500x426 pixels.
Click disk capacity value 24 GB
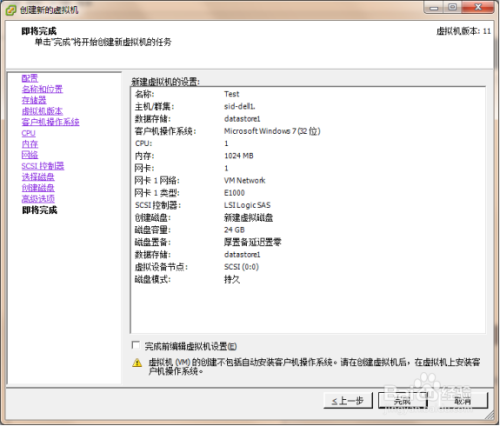tap(234, 230)
